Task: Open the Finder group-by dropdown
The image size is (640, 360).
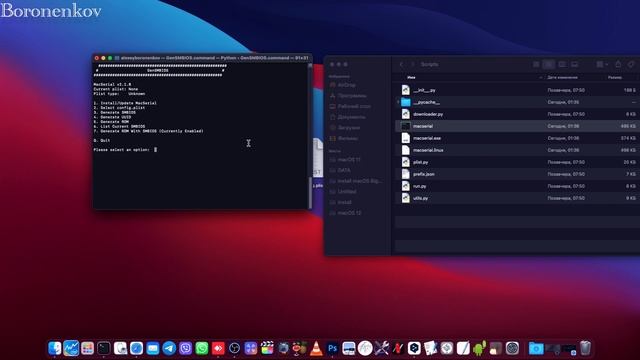Action: click(x=602, y=64)
